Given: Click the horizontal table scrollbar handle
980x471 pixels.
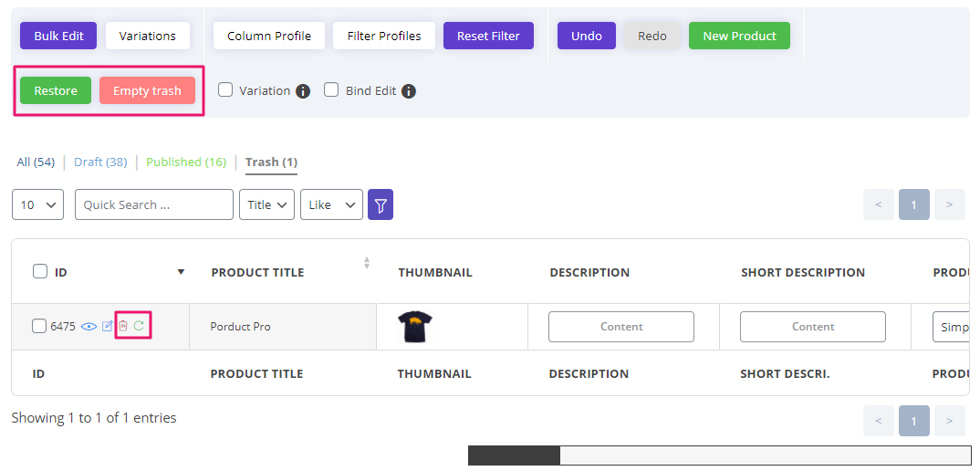Looking at the screenshot, I should pos(514,455).
